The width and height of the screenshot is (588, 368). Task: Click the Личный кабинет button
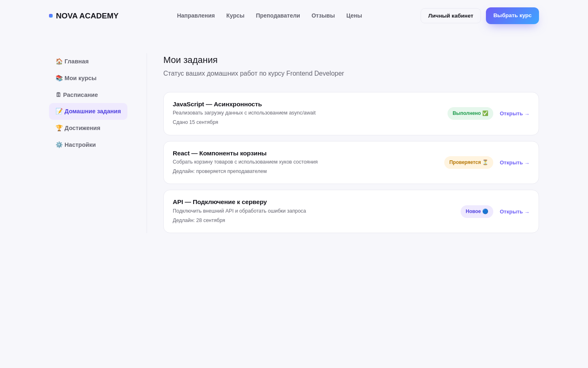[451, 16]
